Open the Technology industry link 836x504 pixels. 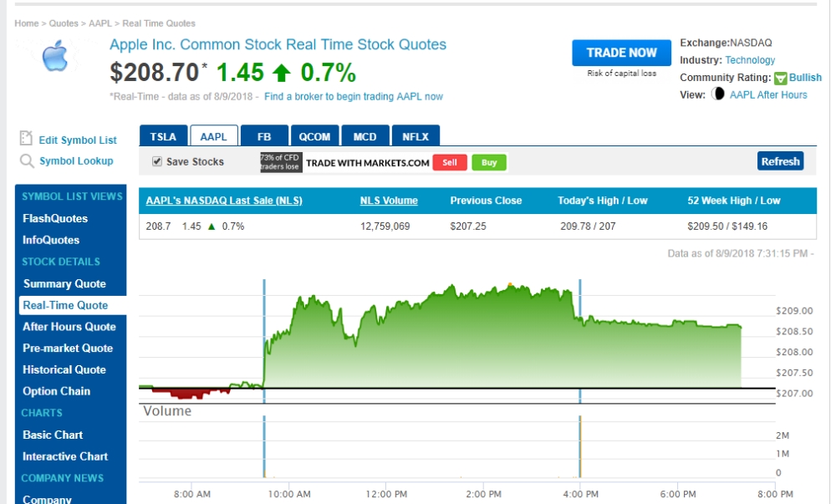(750, 60)
